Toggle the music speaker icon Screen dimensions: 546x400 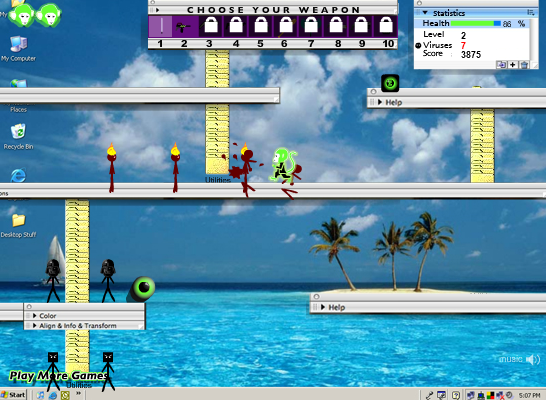(533, 359)
